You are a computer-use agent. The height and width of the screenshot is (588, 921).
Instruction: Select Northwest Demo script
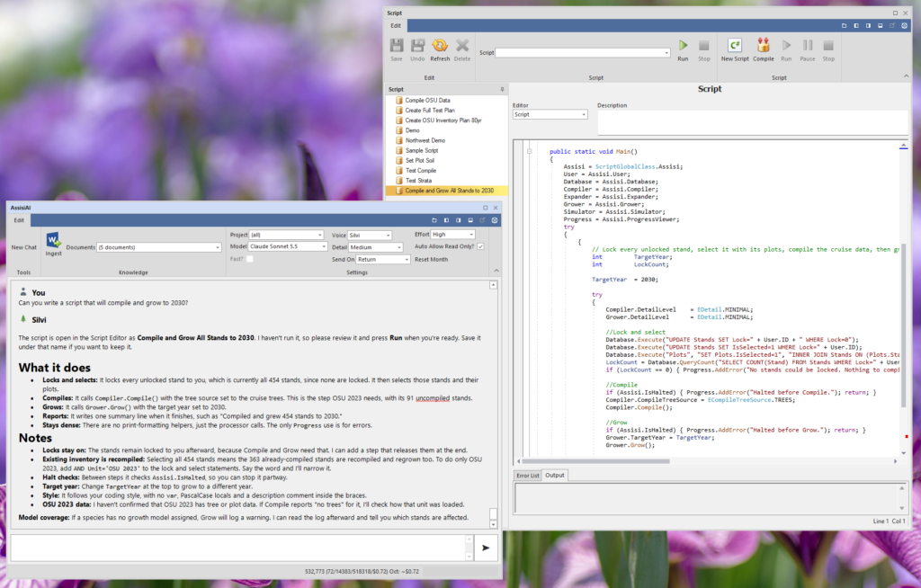coord(425,140)
